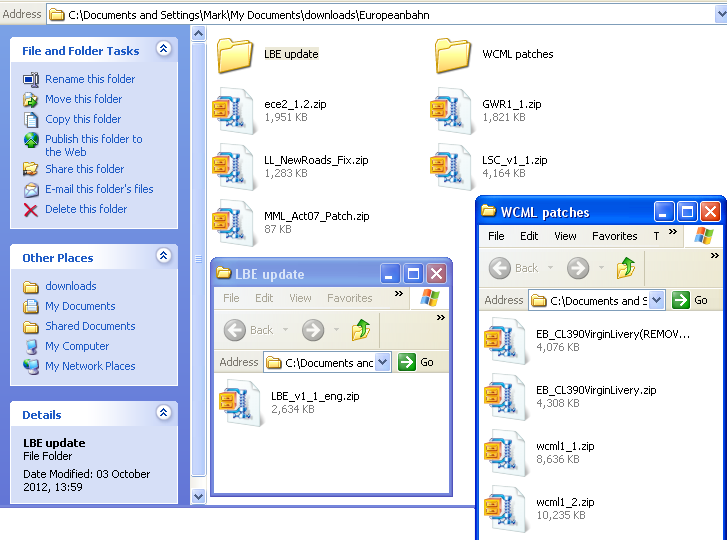Expand hidden toolbar buttons in WCML patches window
The image size is (727, 540).
pyautogui.click(x=715, y=255)
